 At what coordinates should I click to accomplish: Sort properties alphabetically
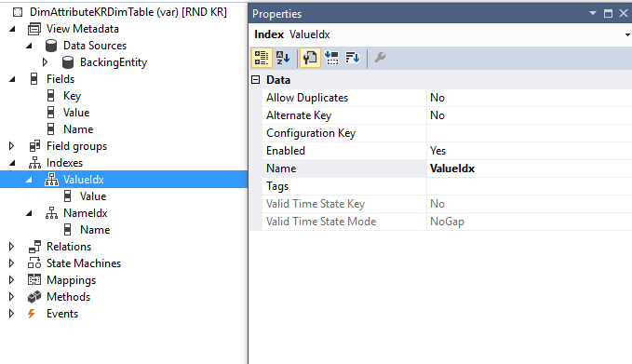tap(283, 58)
